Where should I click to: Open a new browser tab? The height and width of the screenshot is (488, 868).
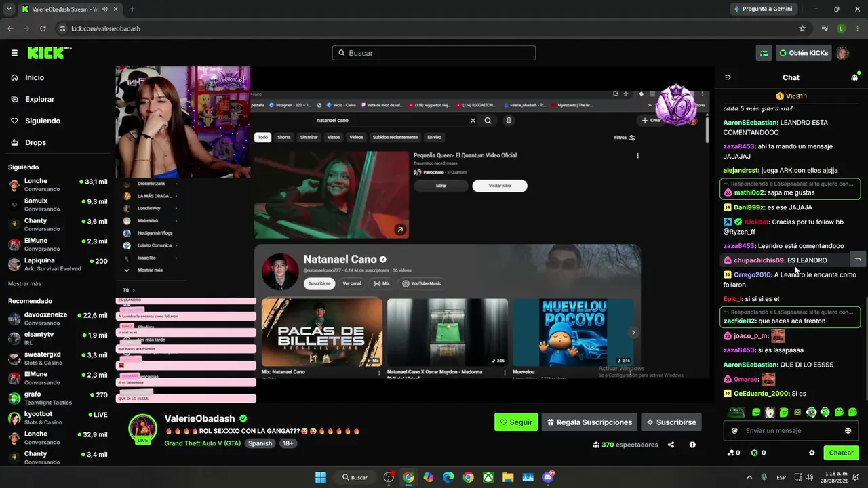[x=132, y=9]
